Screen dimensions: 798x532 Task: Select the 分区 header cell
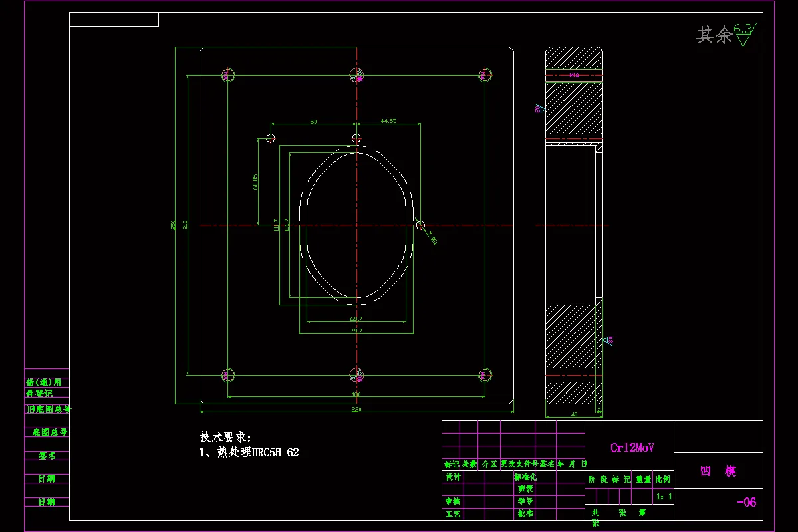click(489, 464)
